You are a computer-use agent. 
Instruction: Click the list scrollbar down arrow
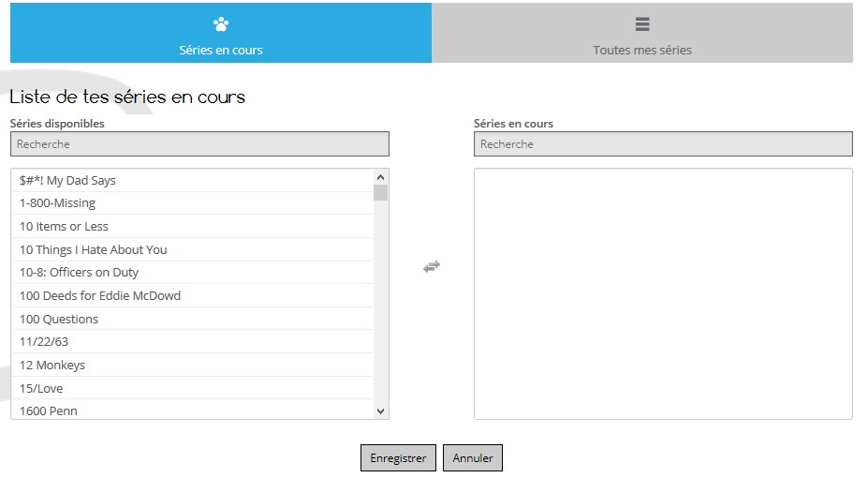[380, 411]
